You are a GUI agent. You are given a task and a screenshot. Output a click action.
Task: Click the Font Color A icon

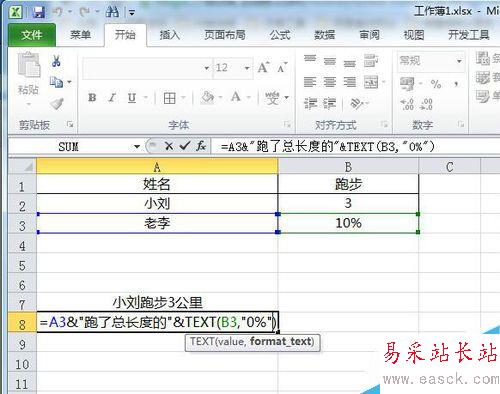tap(236, 97)
